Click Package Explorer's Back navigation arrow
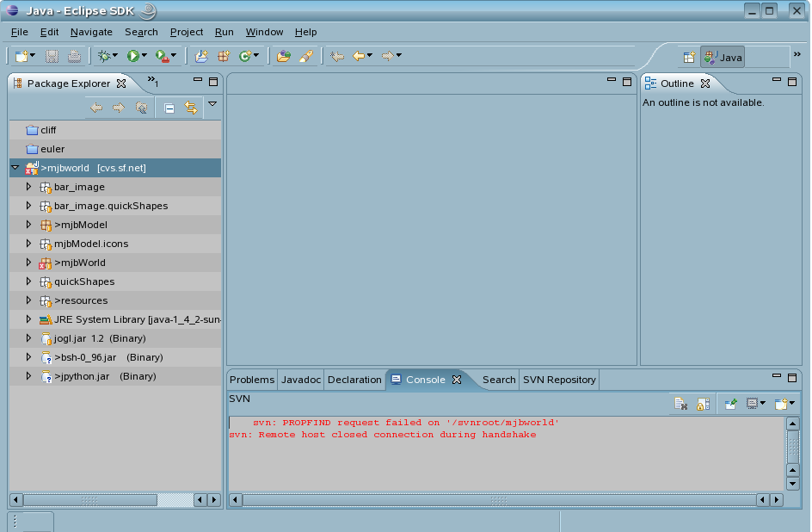812x532 pixels. tap(96, 108)
